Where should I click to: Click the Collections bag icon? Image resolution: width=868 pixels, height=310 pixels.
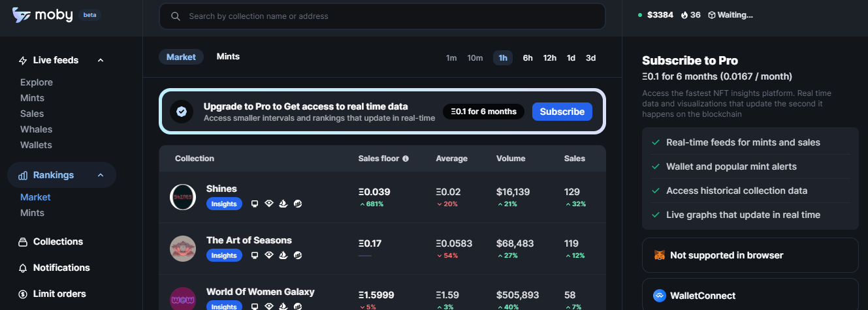click(23, 242)
